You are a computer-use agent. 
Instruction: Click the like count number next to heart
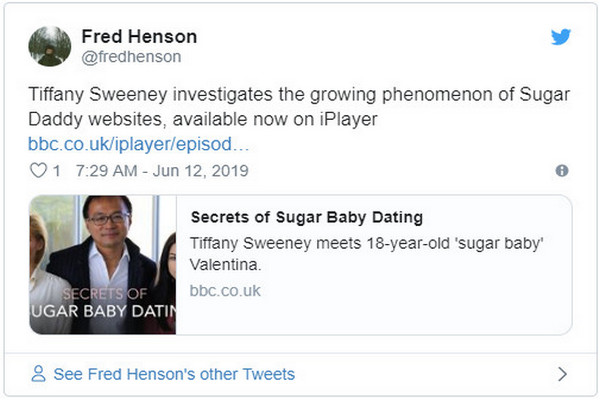56,171
